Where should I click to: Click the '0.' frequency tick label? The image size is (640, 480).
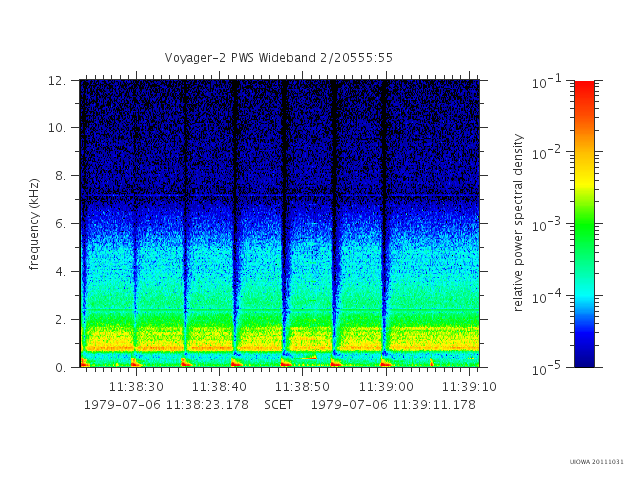[x=60, y=368]
